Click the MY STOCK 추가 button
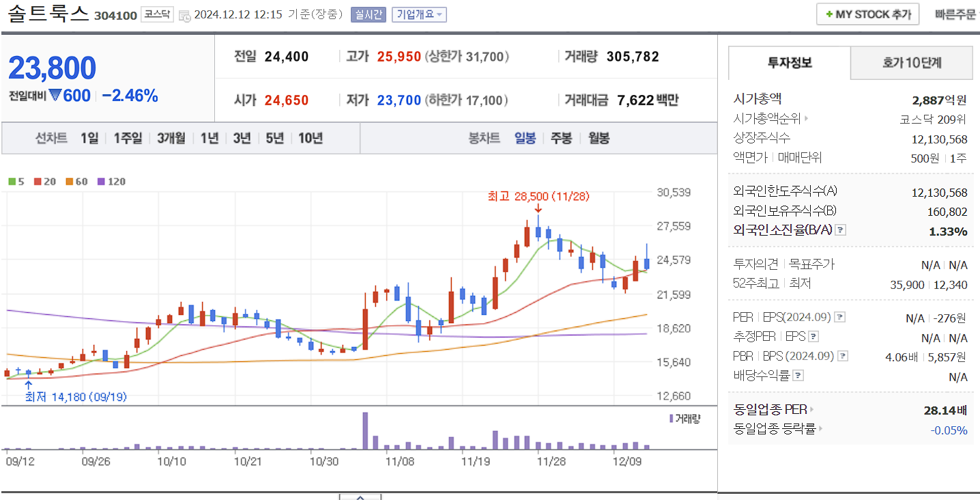 tap(867, 14)
